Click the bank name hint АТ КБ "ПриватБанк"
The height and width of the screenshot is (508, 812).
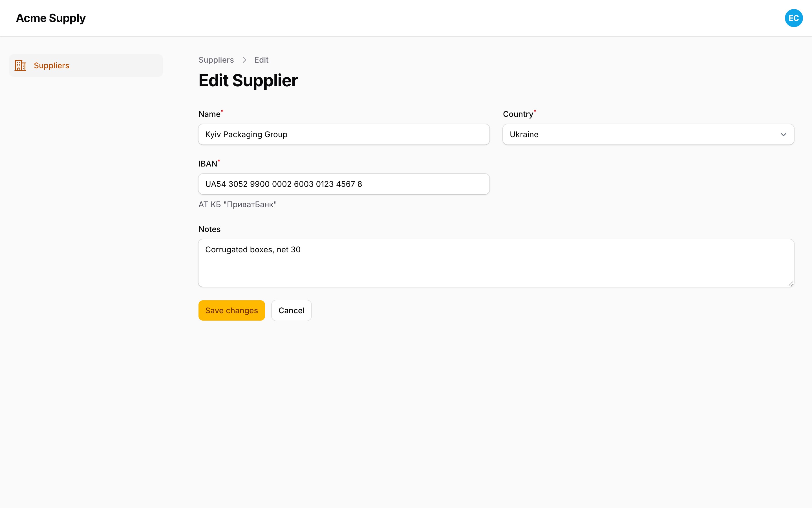(238, 204)
